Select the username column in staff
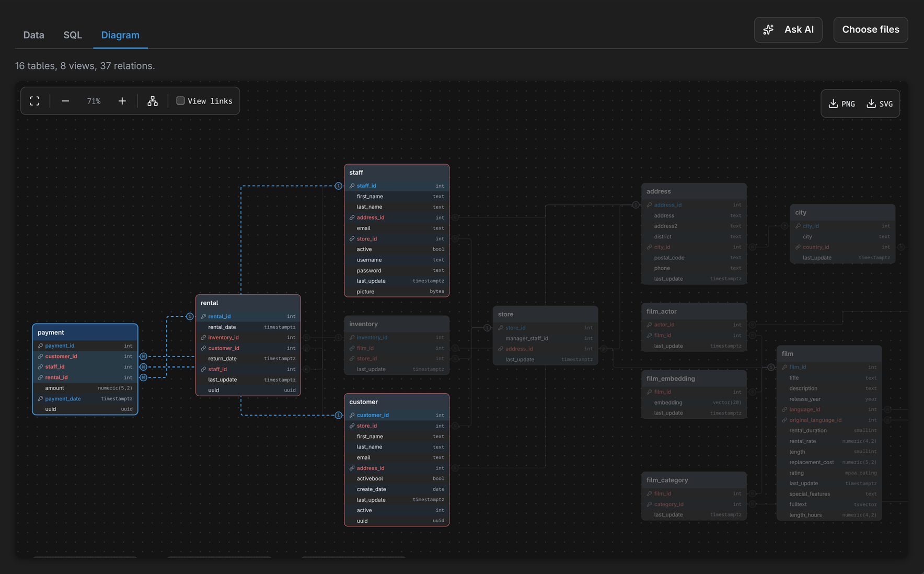Screen dimensions: 924x574 tap(397, 260)
